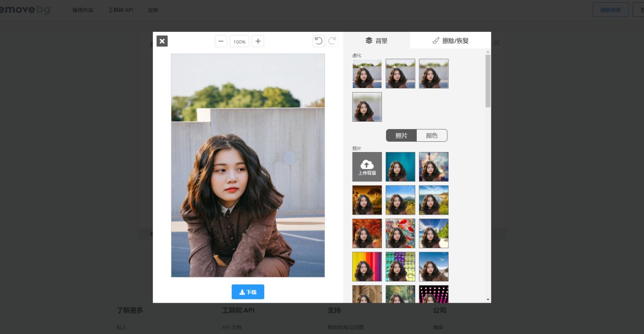This screenshot has width=644, height=334.
Task: Choose the light blur background thumbnail
Action: pos(400,74)
